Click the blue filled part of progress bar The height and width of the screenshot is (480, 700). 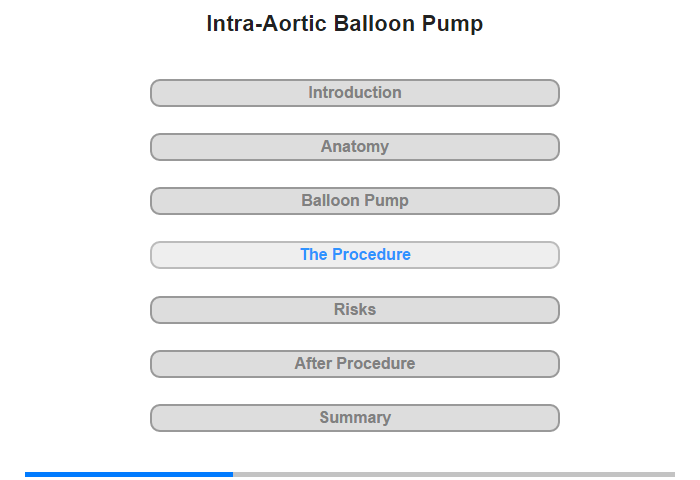[x=129, y=474]
